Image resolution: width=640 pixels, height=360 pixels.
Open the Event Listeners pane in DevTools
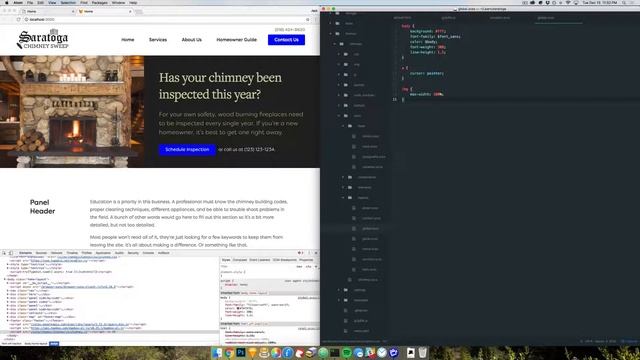pos(260,260)
